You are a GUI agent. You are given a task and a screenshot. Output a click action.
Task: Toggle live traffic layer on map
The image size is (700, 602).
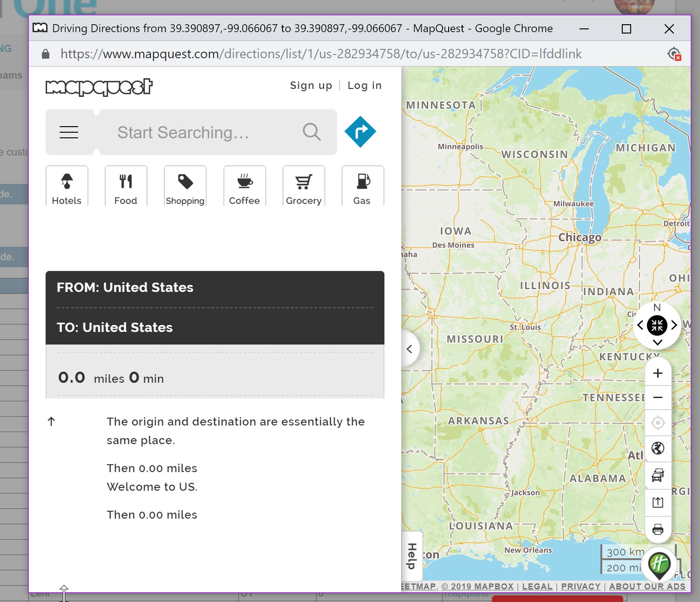click(658, 475)
